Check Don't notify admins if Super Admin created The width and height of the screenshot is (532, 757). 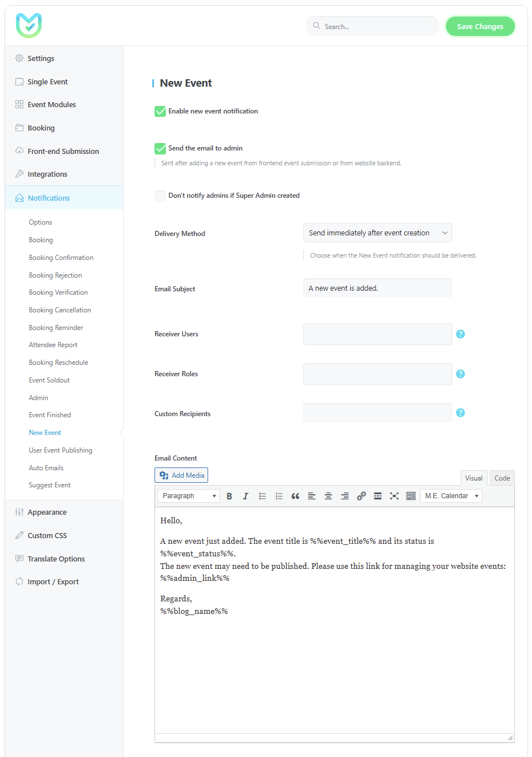tap(160, 196)
